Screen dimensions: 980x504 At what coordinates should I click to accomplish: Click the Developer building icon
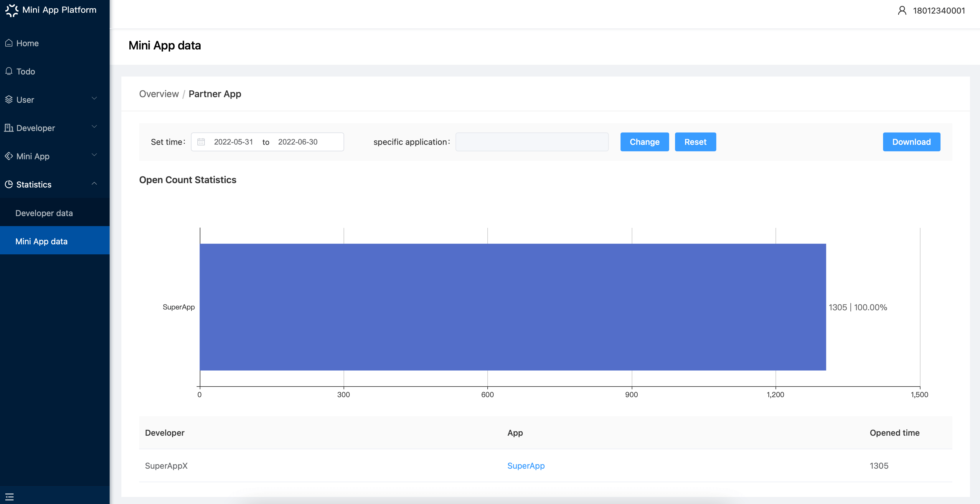coord(9,128)
